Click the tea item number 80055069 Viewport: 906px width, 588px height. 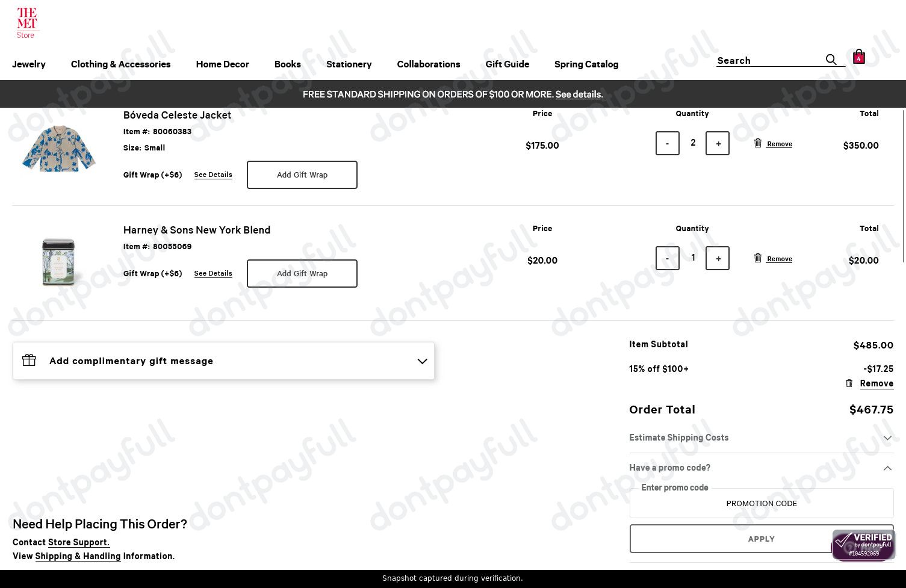(172, 246)
